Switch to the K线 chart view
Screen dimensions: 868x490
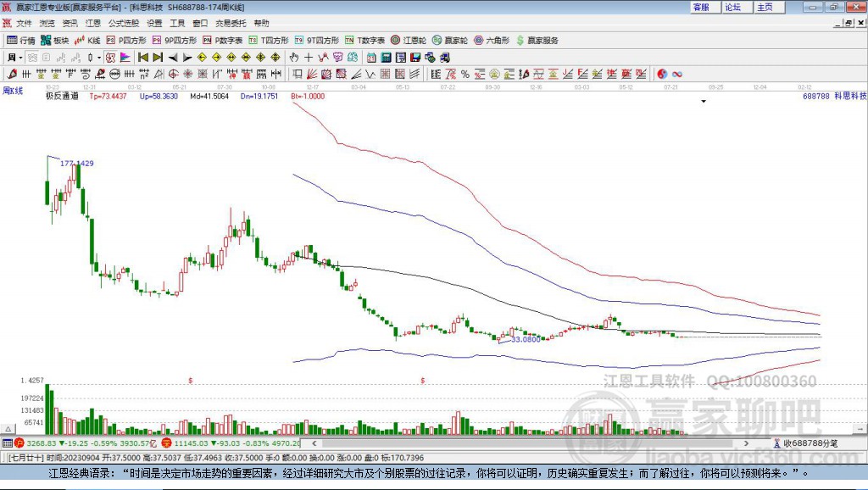tap(87, 41)
